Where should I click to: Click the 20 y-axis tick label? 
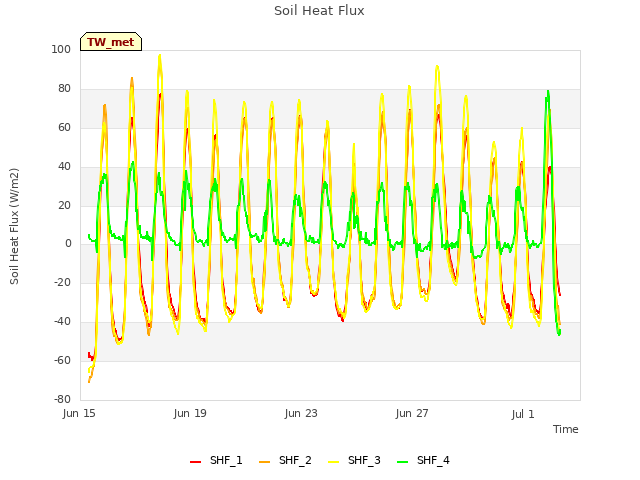(x=64, y=205)
